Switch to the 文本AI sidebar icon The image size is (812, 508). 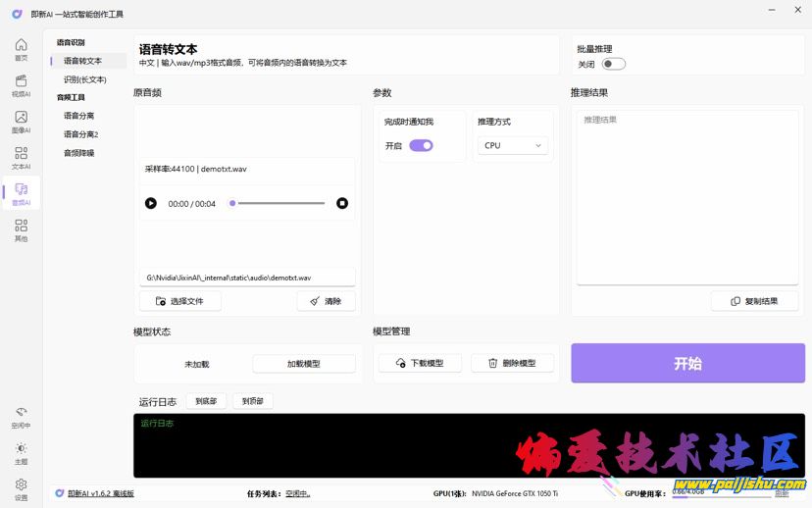21,158
